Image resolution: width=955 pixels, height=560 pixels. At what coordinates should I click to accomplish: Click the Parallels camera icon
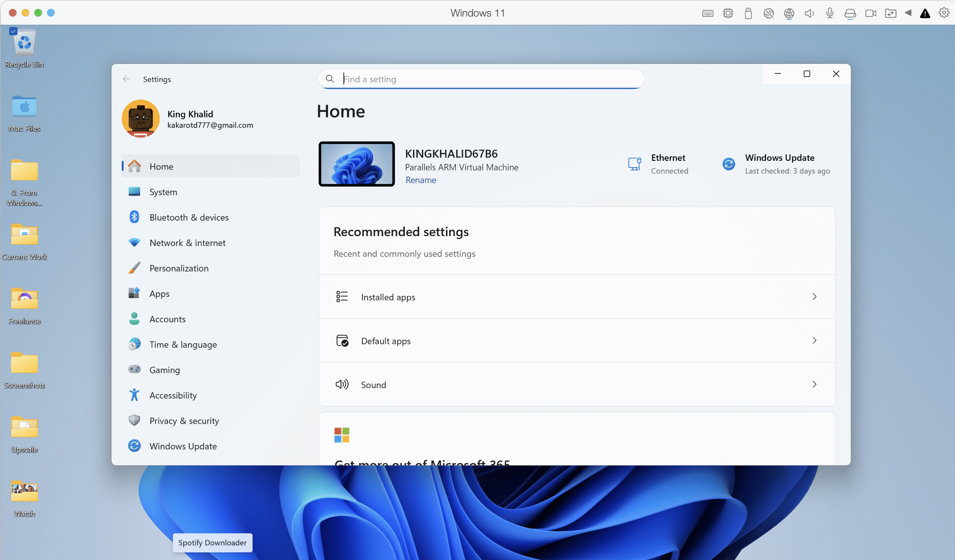coord(870,13)
